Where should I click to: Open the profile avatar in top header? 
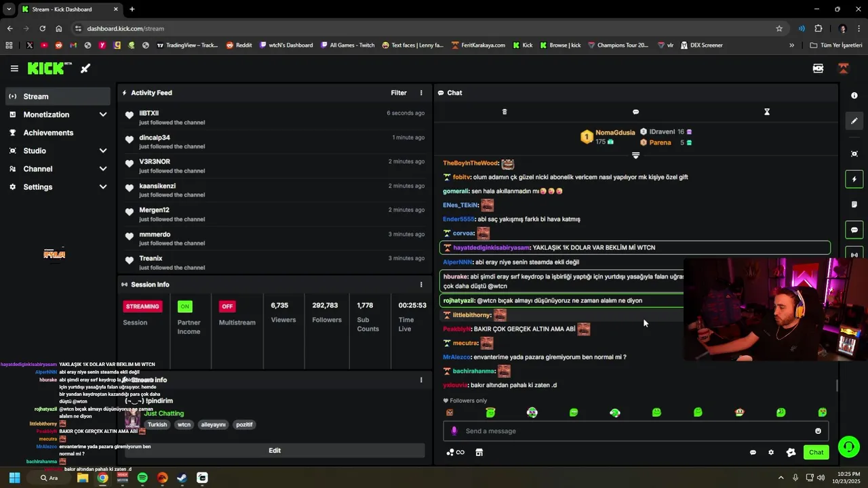(844, 68)
